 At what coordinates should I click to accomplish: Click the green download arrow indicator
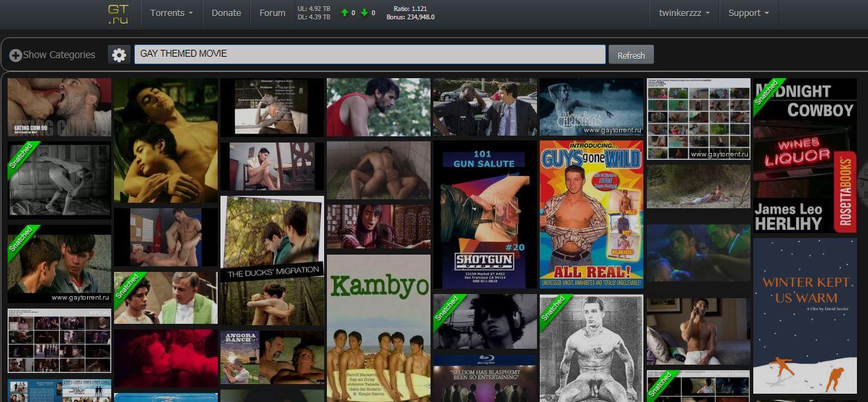pyautogui.click(x=364, y=13)
